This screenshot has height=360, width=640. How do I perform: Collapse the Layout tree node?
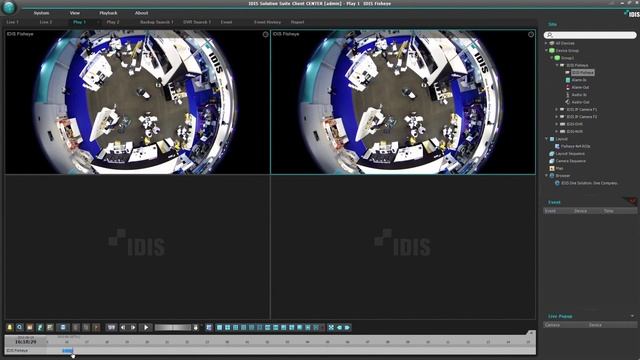[547, 139]
